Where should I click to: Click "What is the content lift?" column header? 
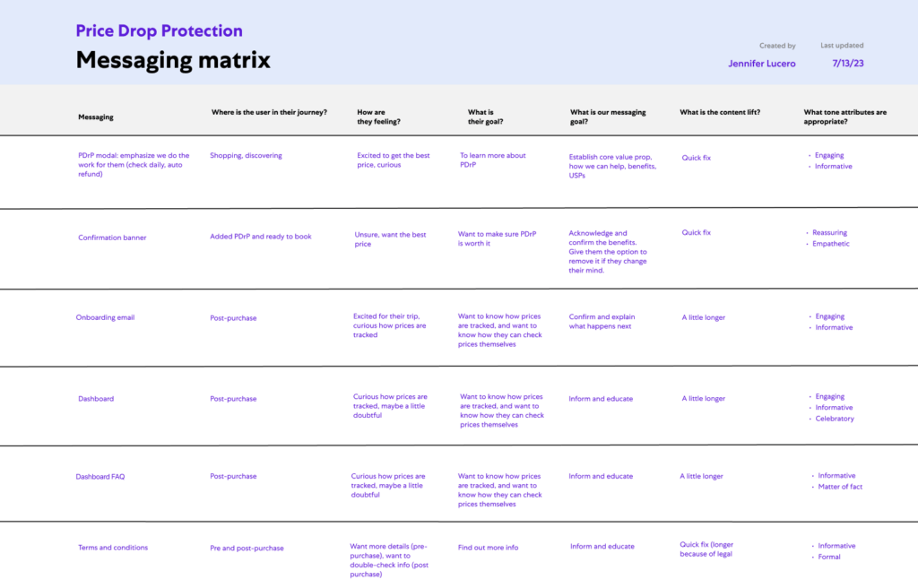tap(720, 113)
